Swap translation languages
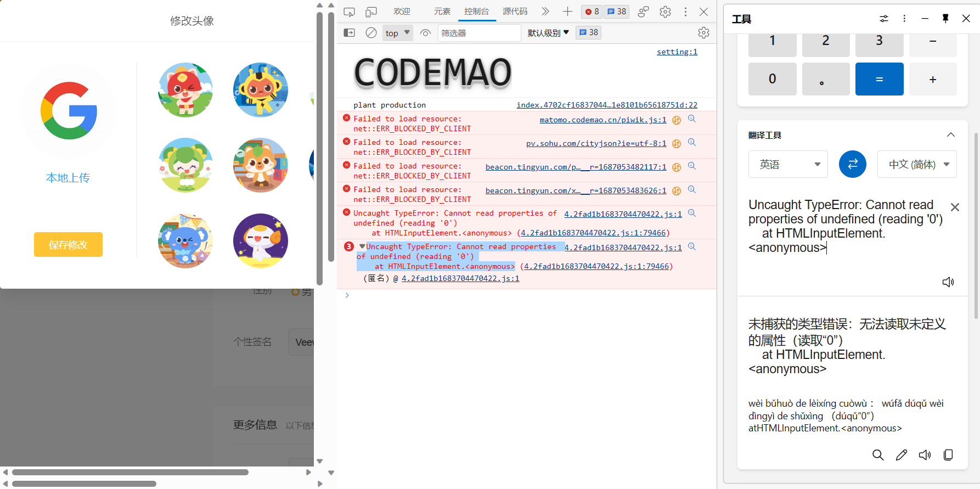The width and height of the screenshot is (980, 489). pos(853,164)
